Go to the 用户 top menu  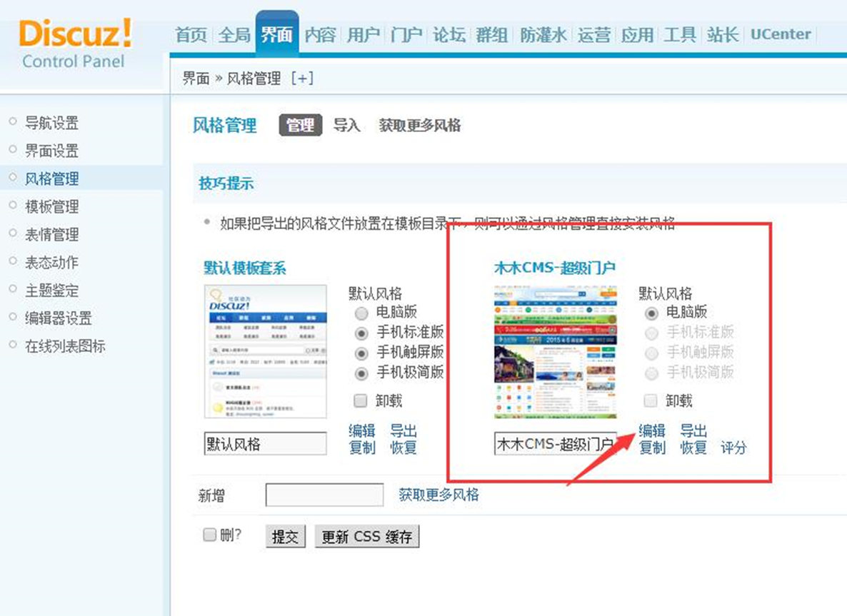click(x=363, y=34)
